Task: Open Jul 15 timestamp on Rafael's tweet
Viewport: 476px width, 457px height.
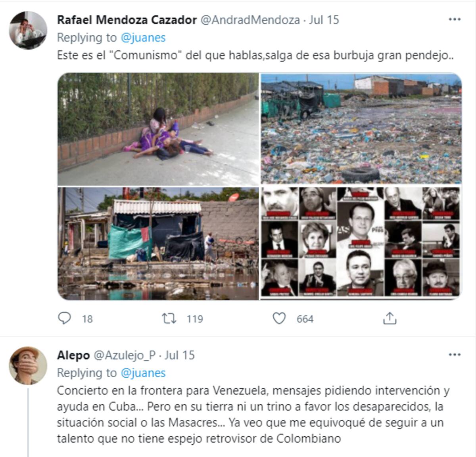Action: [x=324, y=20]
